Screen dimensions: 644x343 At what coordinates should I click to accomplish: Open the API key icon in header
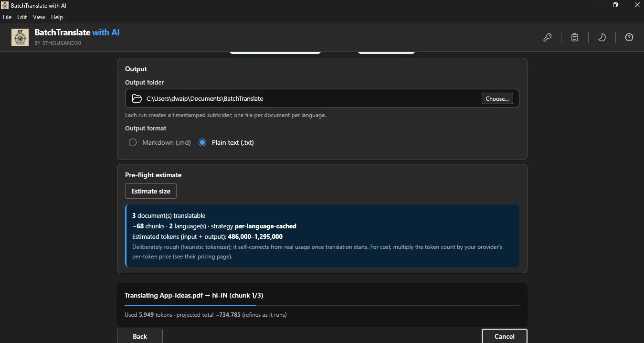tap(548, 37)
